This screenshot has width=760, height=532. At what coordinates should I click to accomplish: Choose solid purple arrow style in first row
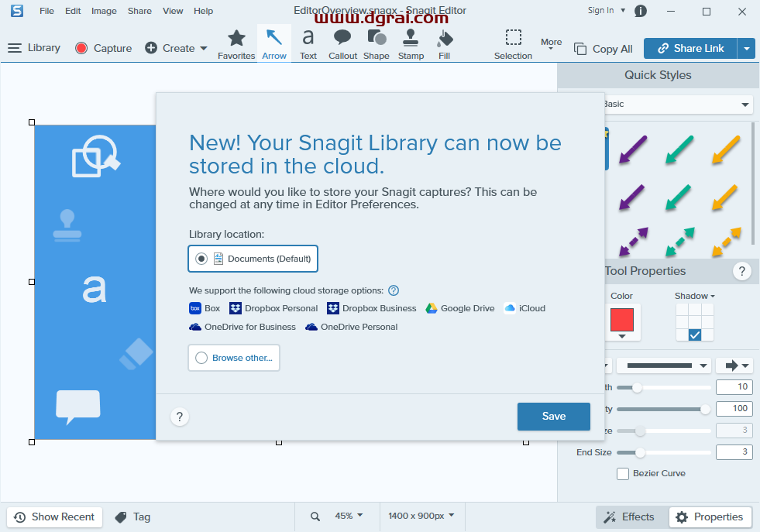pos(634,149)
